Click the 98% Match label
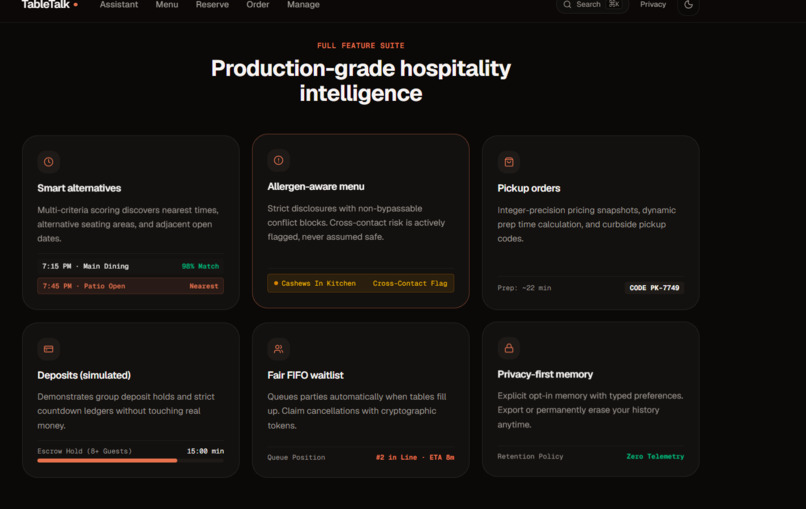 pos(200,266)
